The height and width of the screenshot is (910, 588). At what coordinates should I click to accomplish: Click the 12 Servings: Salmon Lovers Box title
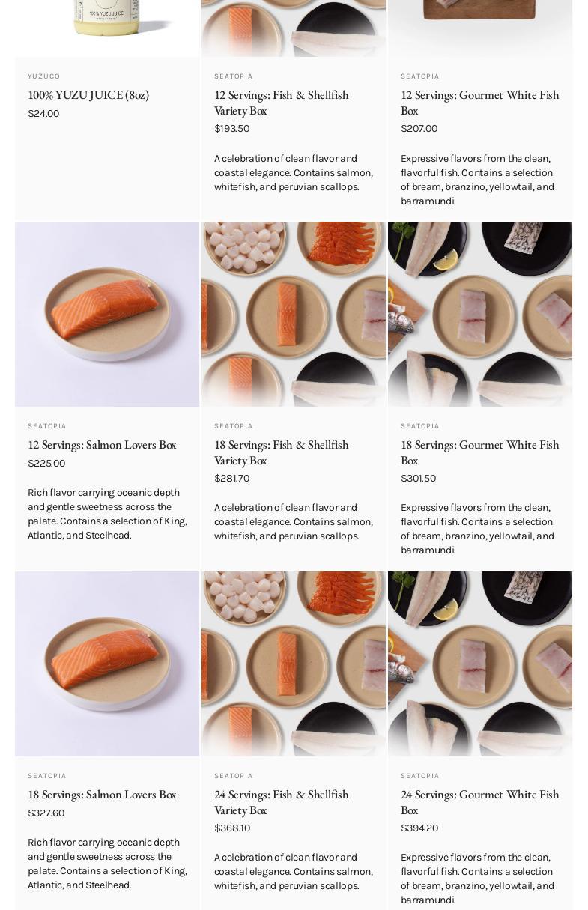pos(102,445)
